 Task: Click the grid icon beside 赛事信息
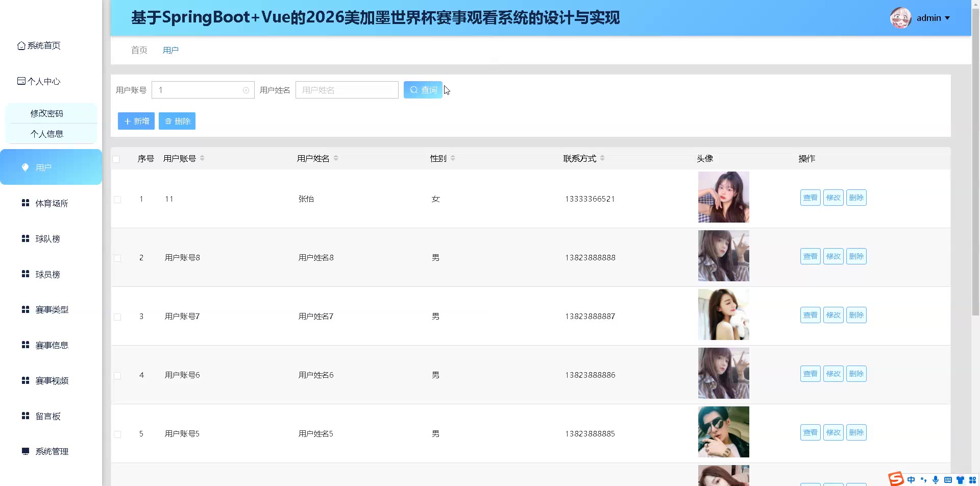click(26, 345)
